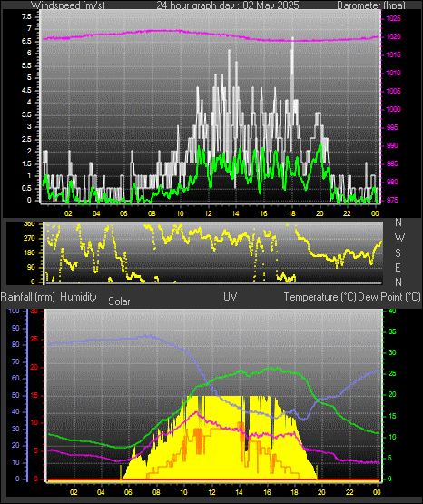Click the E compass label
This screenshot has width=423, height=504.
(398, 267)
